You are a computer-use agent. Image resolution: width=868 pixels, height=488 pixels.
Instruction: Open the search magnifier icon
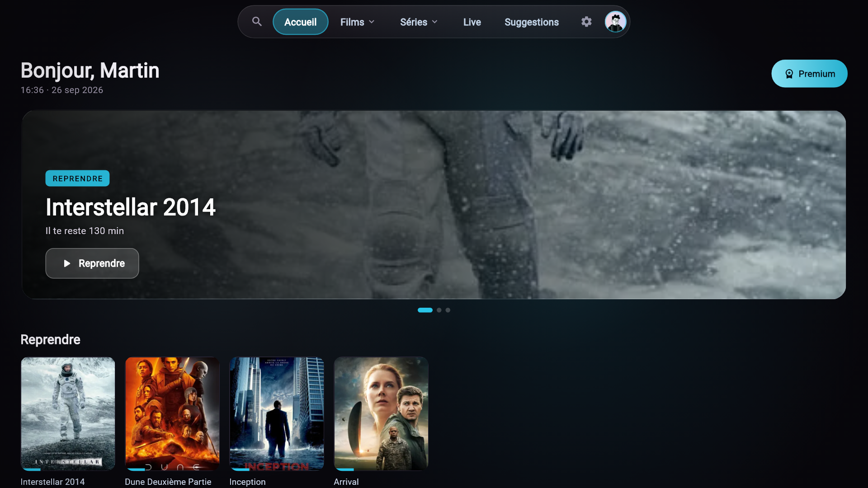tap(257, 22)
